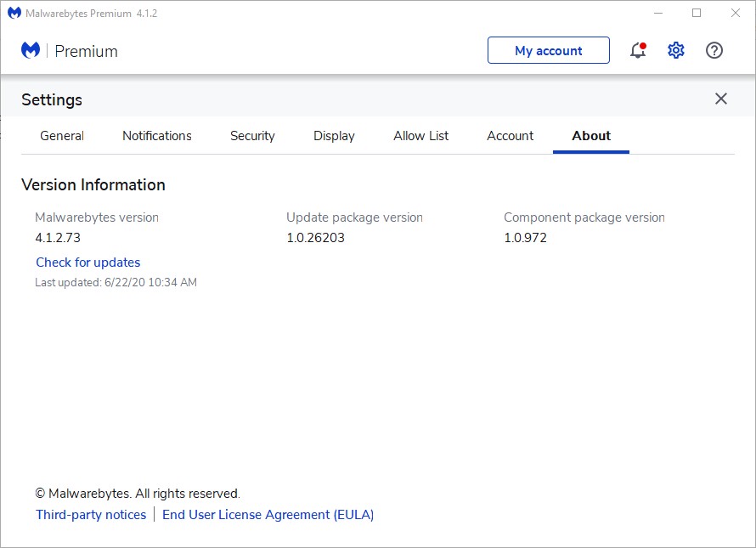The height and width of the screenshot is (548, 756).
Task: Select the About tab
Action: pos(591,136)
